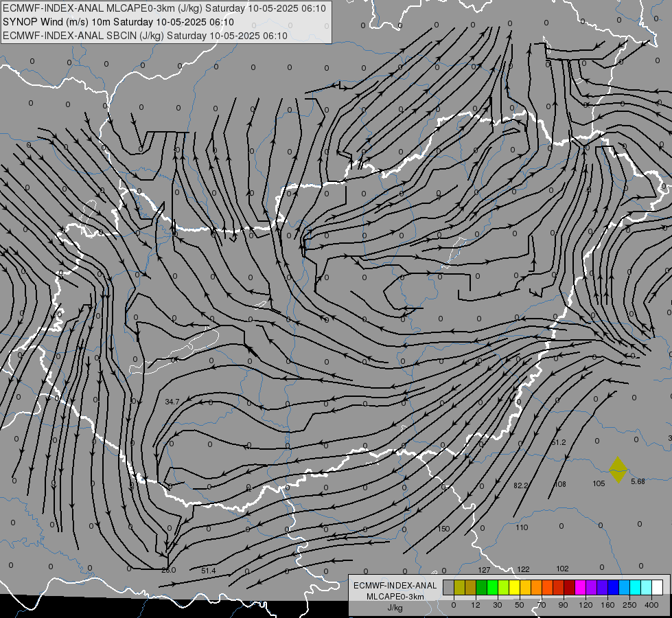Pick the bright green legend swatch
Screen dimensions: 672x618
tap(493, 587)
